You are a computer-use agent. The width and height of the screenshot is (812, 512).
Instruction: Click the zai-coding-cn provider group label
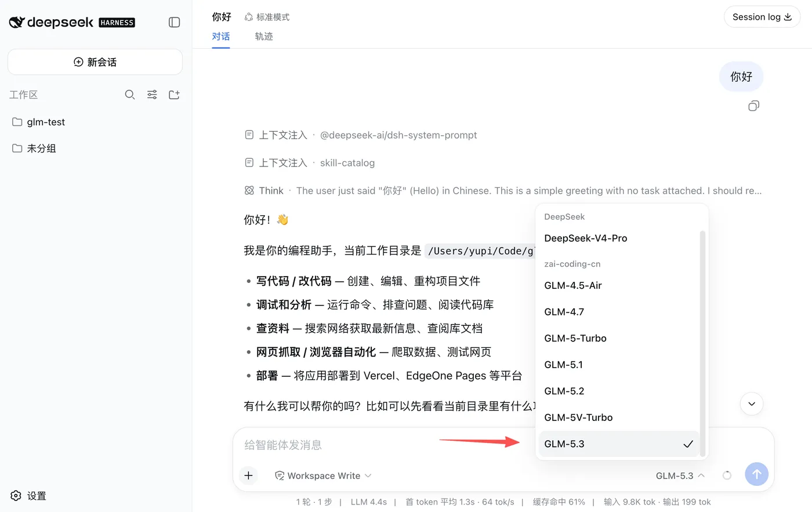pyautogui.click(x=572, y=264)
